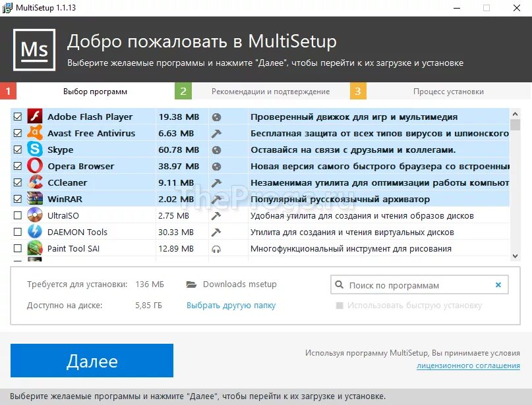Toggle the quick install checkbox

click(340, 306)
